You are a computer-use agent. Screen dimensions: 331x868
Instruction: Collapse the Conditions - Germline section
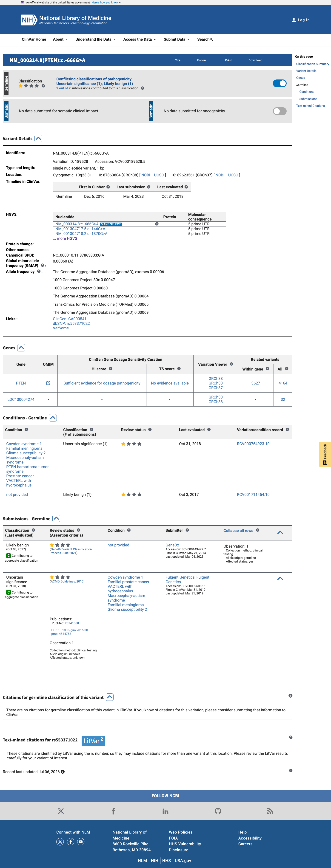click(x=53, y=418)
